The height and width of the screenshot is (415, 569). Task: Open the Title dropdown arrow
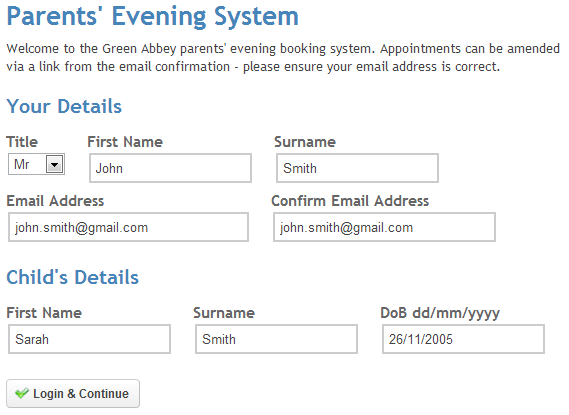click(54, 164)
